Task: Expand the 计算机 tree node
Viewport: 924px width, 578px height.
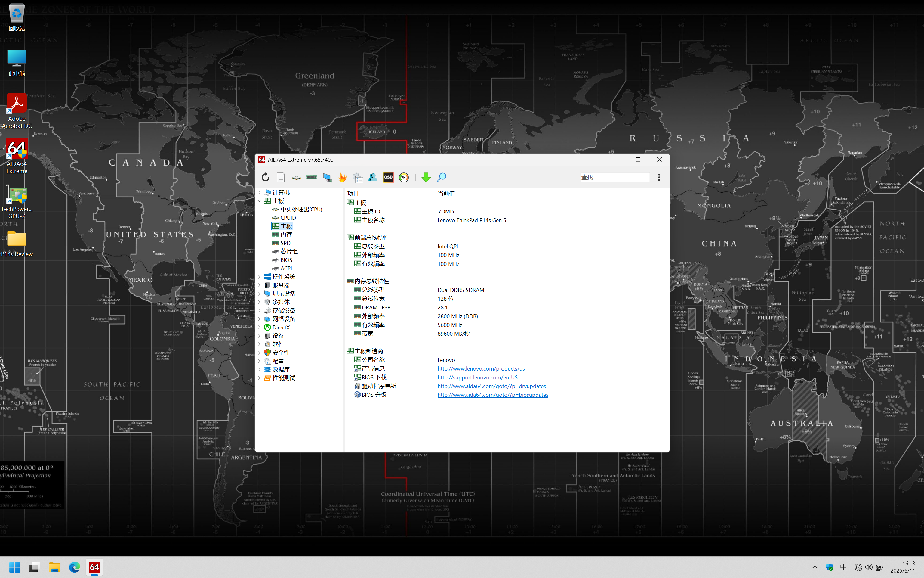Action: coord(259,192)
